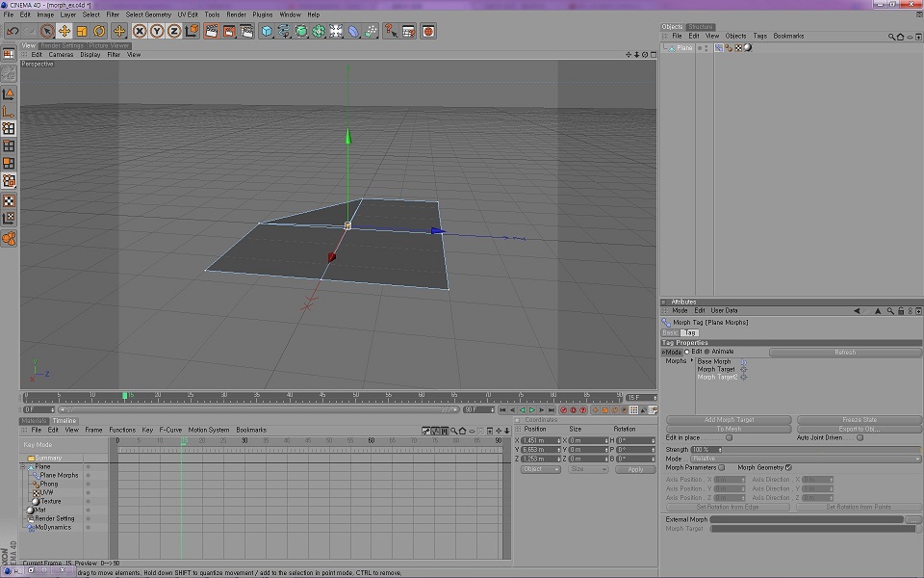
Task: Select the Animate mode radio button
Action: [x=707, y=352]
